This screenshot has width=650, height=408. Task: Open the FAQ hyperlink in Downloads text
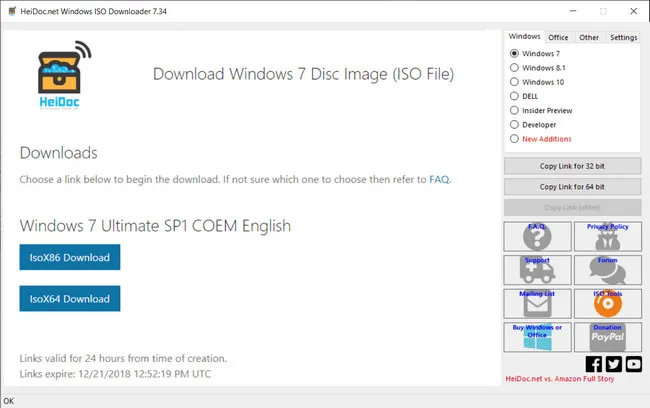439,180
